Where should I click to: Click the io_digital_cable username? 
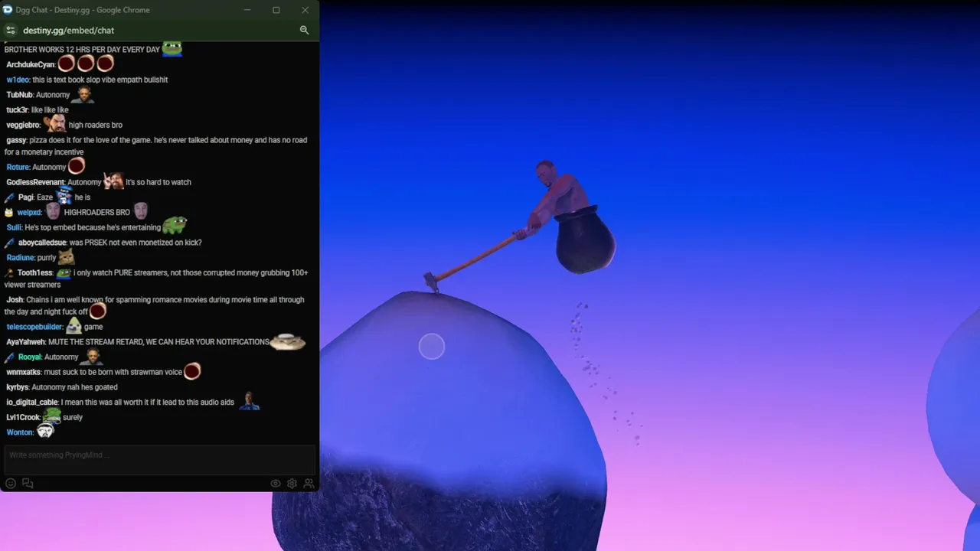(x=32, y=403)
